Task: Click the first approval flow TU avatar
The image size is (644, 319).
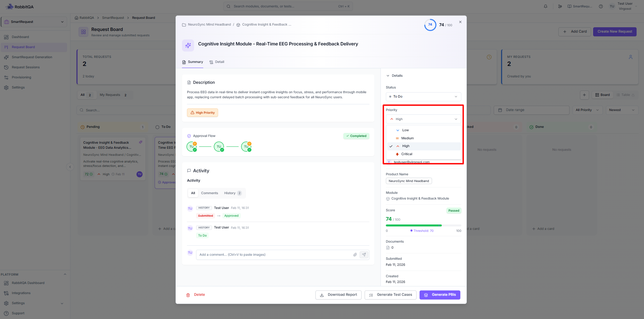Action: [192, 147]
